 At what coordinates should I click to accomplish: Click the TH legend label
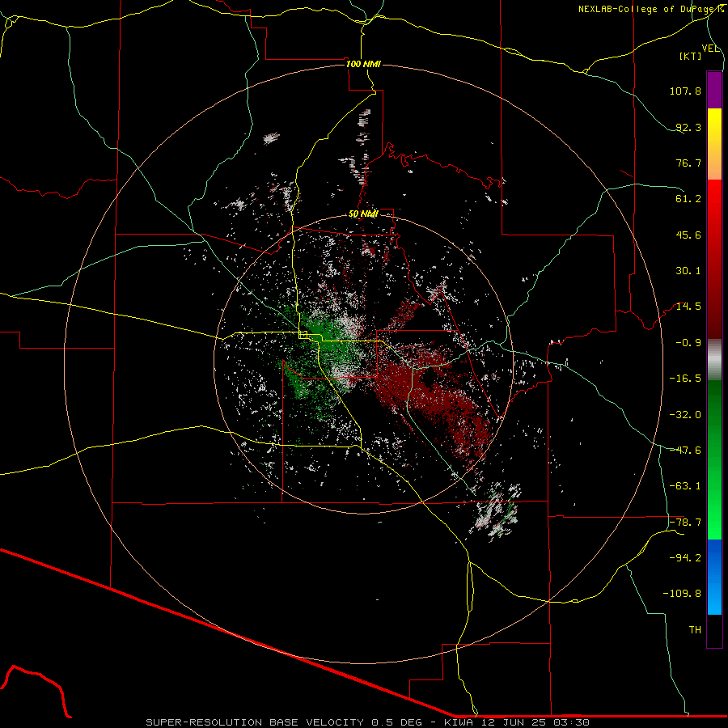point(695,630)
